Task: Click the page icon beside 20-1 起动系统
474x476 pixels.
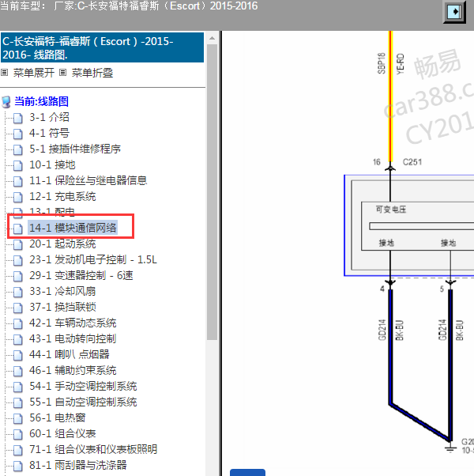Action: [18, 244]
